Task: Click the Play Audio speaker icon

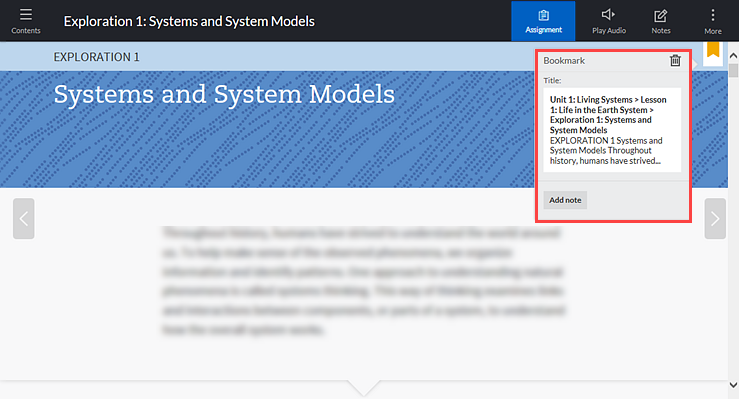Action: (x=608, y=15)
